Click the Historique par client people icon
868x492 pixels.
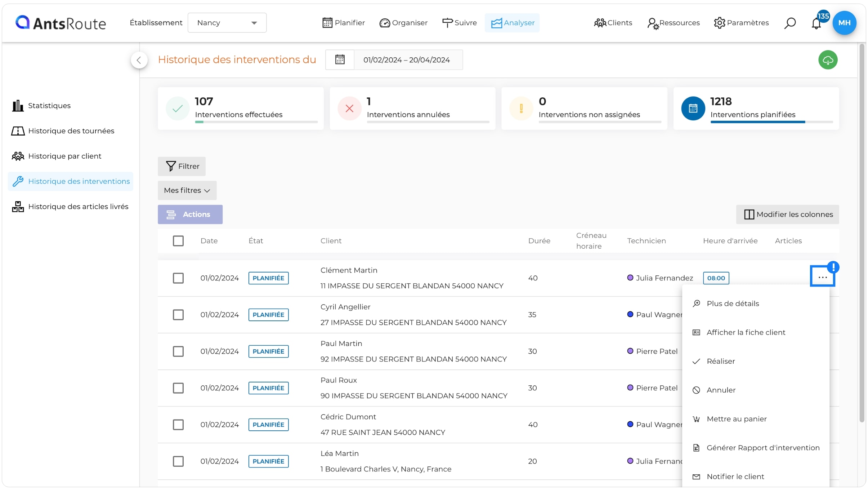tap(18, 156)
